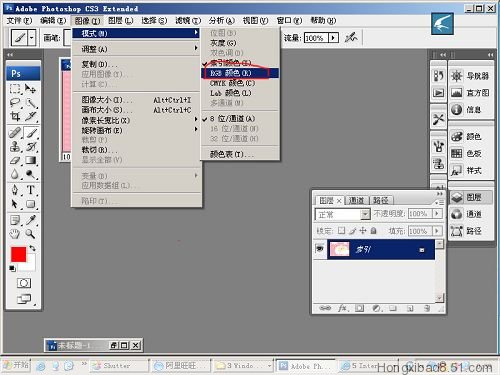Select the Crop tool
The image size is (500, 375).
click(x=15, y=116)
